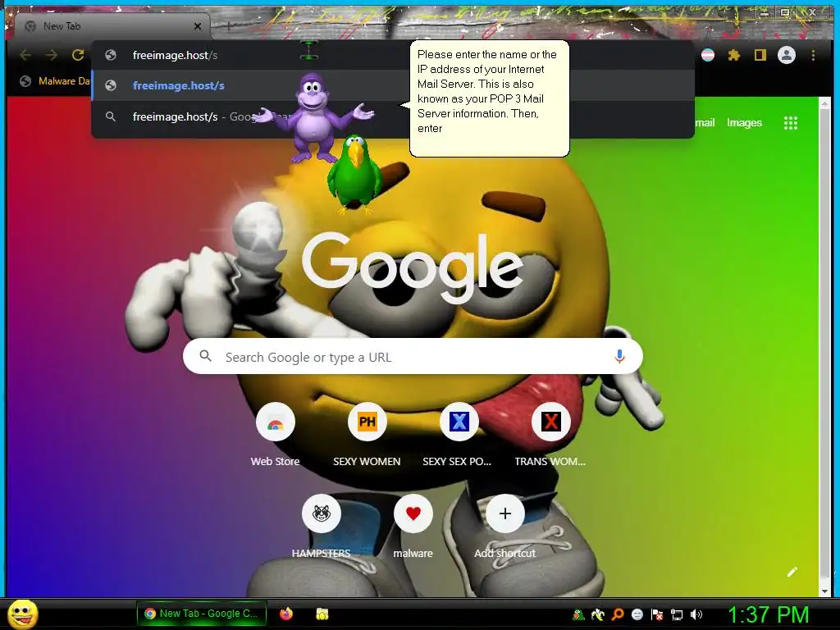Viewport: 840px width, 630px height.
Task: Open the extensions puzzle piece menu
Action: (x=734, y=55)
